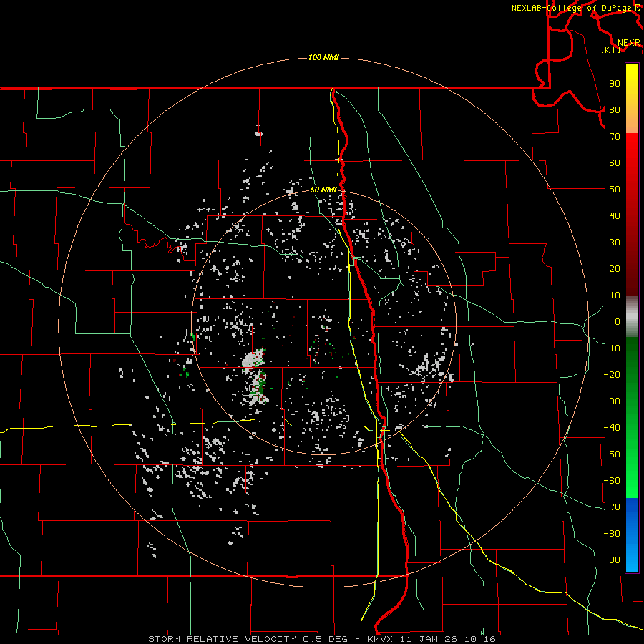Select the red segment of the velocity color bar

632,215
